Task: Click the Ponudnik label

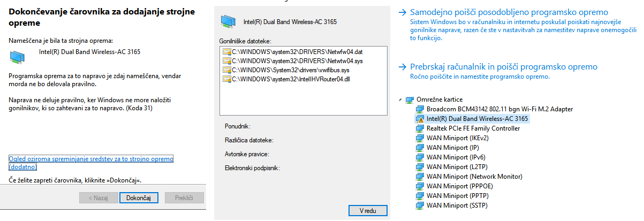Action: click(x=238, y=127)
